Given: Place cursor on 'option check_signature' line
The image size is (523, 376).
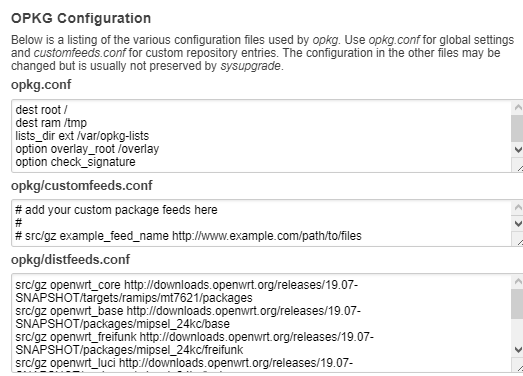Looking at the screenshot, I should click(75, 162).
